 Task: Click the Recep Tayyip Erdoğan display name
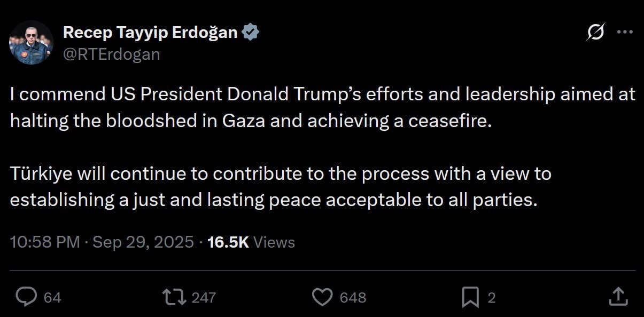(150, 33)
